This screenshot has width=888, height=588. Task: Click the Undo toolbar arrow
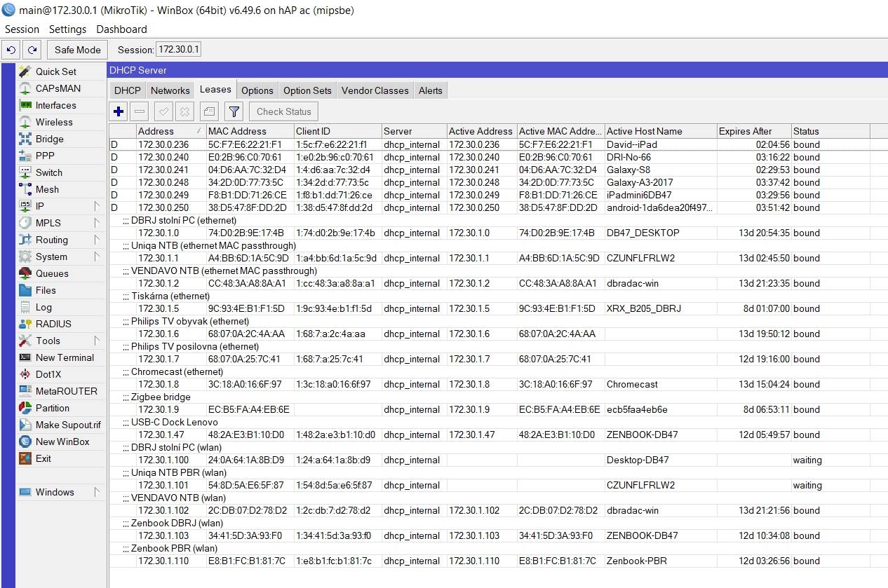tap(11, 50)
